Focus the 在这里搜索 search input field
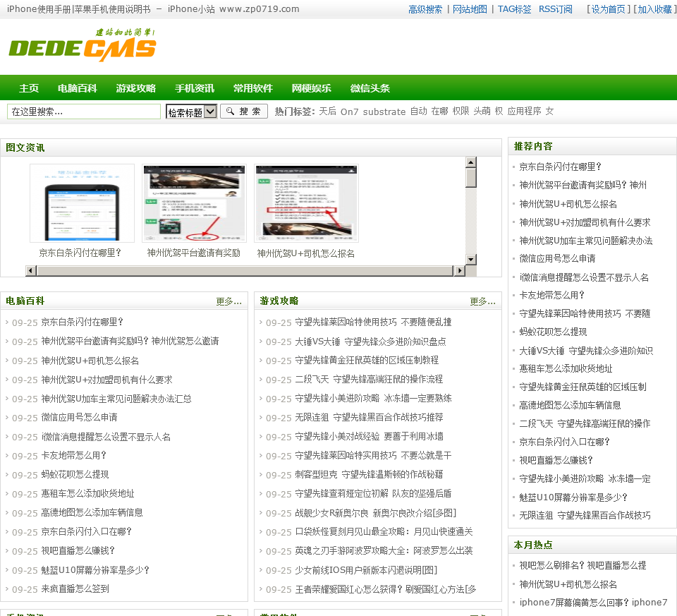 coord(84,111)
